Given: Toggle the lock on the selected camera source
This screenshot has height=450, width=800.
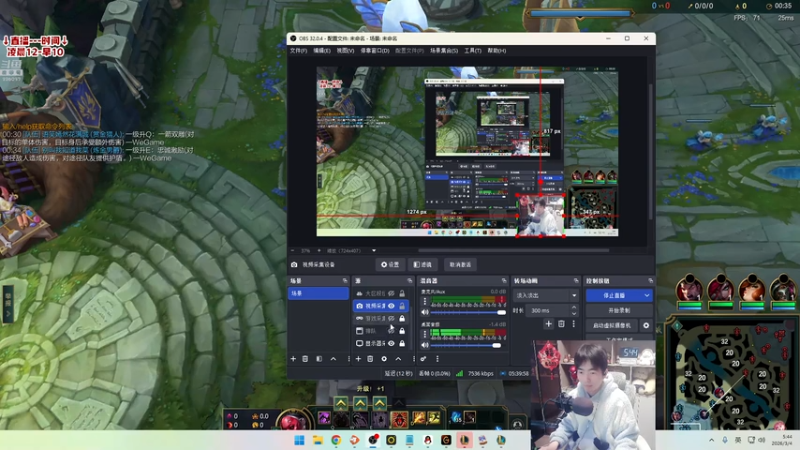Looking at the screenshot, I should (x=402, y=306).
